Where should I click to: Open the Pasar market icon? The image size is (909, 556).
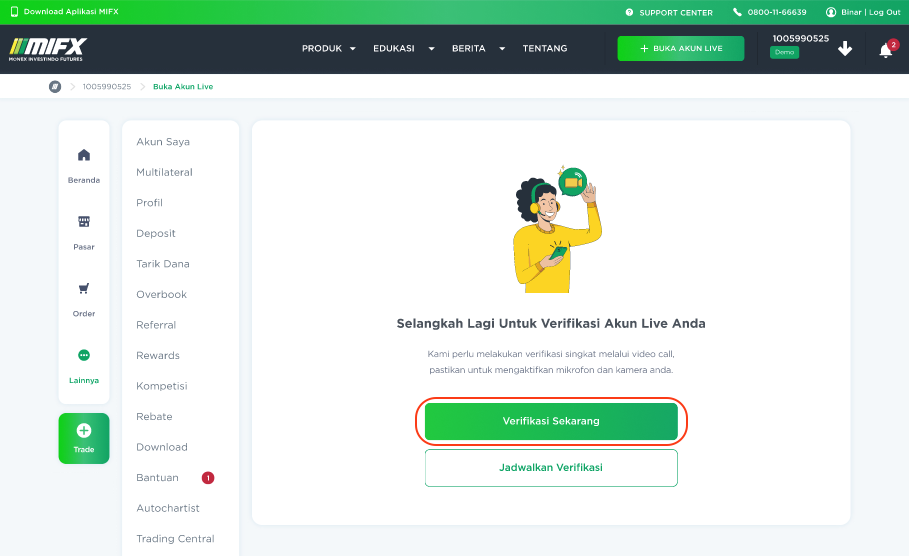84,221
